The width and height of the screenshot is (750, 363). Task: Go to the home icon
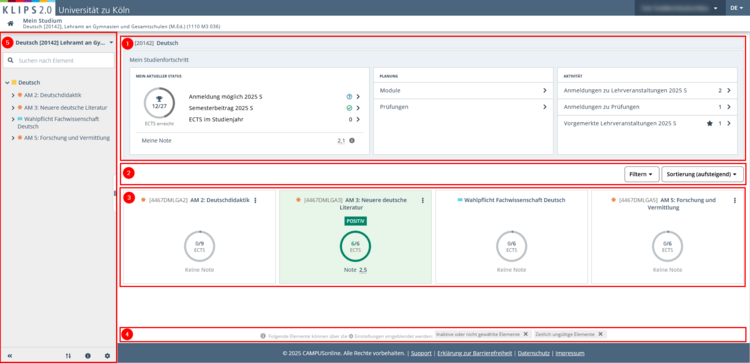(10, 23)
